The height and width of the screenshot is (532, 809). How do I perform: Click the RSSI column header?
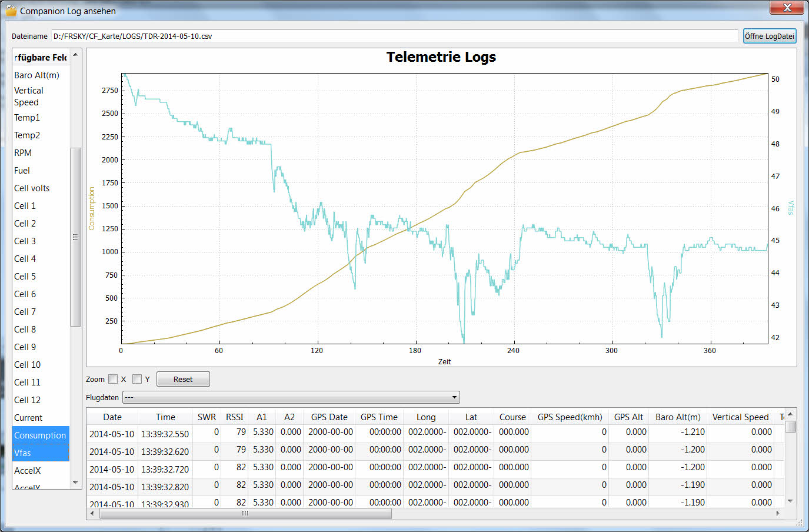pyautogui.click(x=234, y=417)
